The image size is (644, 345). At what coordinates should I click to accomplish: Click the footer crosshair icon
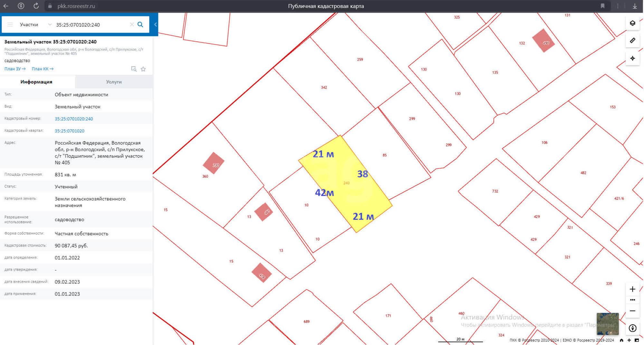[629, 340]
